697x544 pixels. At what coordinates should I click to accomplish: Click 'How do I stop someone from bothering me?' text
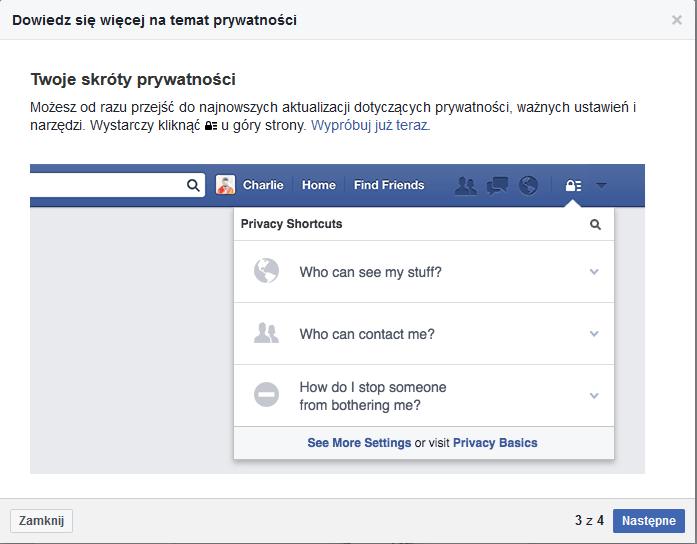coord(373,396)
